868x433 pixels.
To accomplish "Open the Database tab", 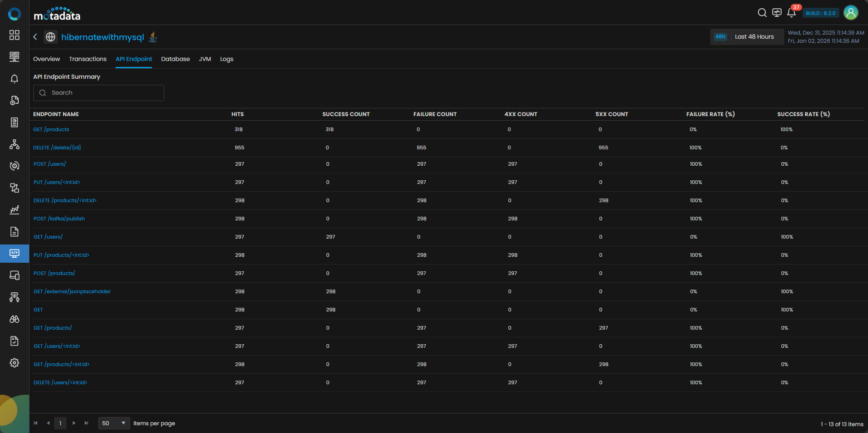I will point(175,59).
